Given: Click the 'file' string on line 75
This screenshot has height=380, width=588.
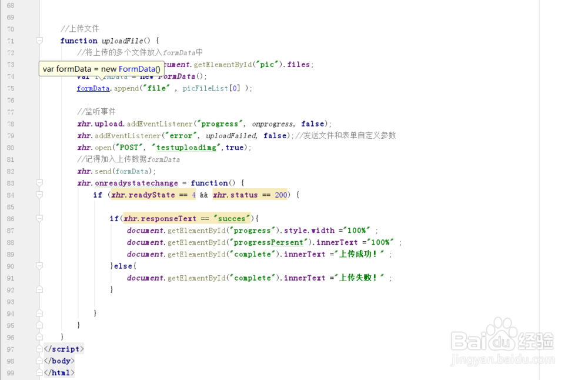Looking at the screenshot, I should 156,88.
